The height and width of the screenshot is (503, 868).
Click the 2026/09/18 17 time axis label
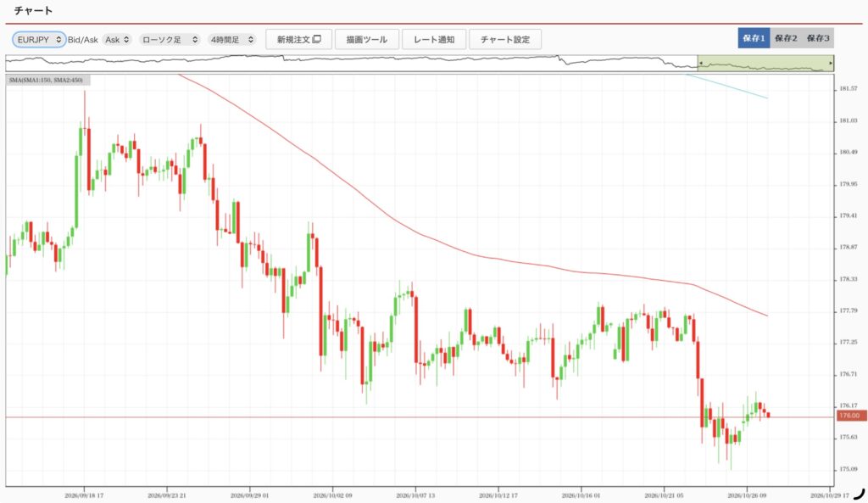[x=84, y=495]
